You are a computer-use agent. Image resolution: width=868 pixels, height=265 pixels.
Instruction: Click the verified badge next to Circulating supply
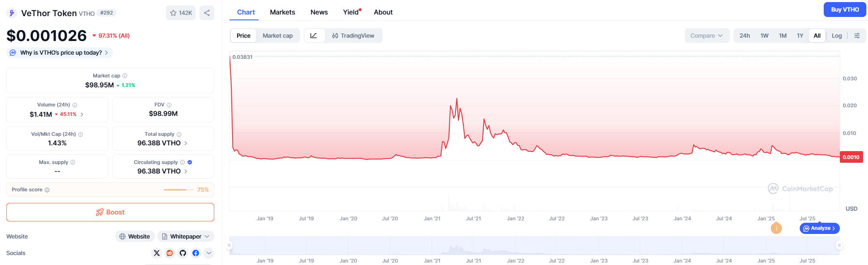(190, 162)
